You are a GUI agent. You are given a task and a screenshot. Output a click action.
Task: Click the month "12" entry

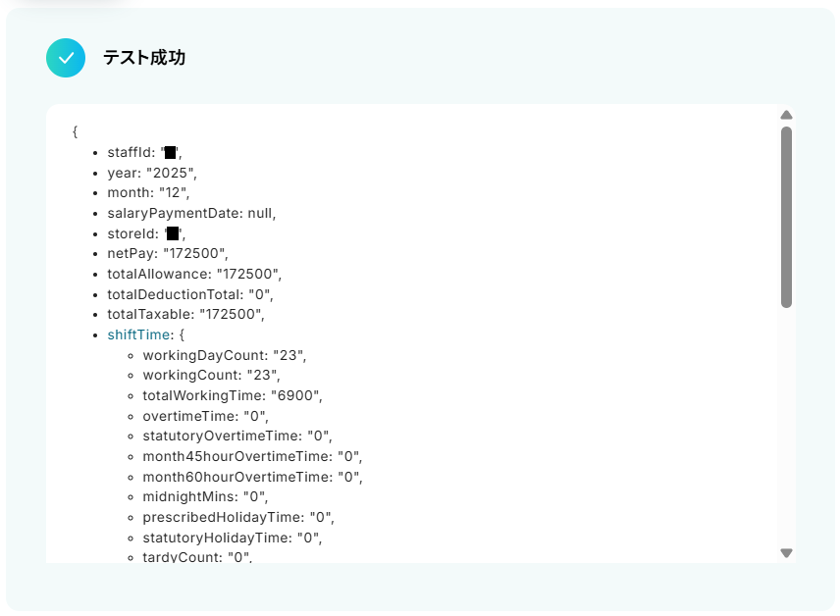[148, 192]
